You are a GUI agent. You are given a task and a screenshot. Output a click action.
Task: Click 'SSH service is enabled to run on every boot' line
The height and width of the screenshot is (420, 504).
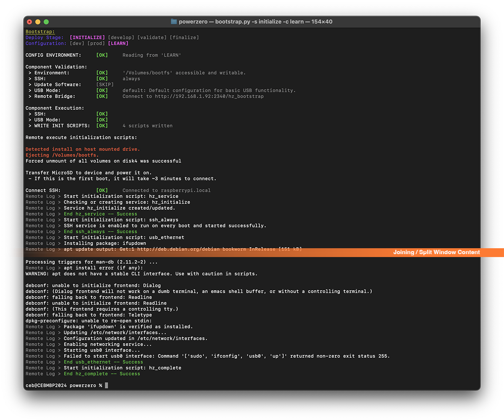165,226
